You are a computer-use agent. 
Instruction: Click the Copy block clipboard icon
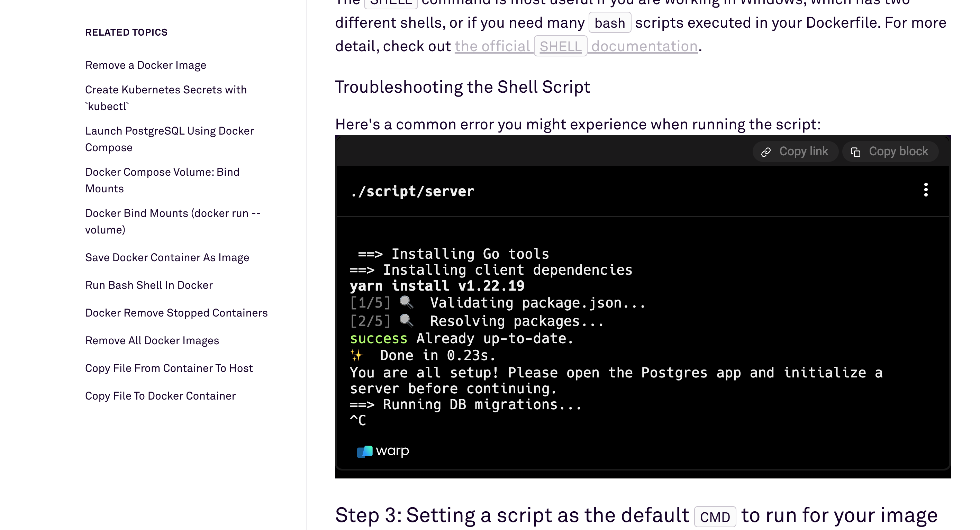coord(855,152)
